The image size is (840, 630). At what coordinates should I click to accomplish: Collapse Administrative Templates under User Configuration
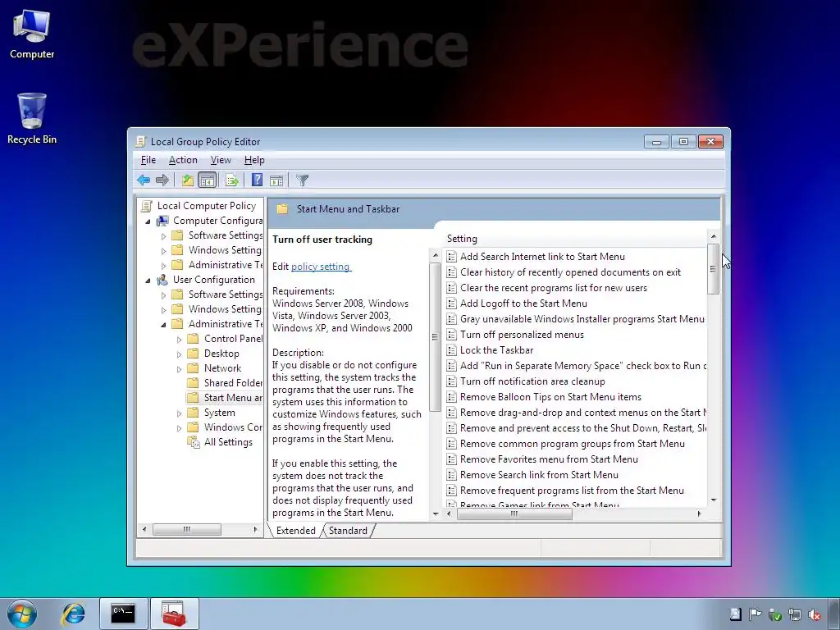(x=164, y=325)
